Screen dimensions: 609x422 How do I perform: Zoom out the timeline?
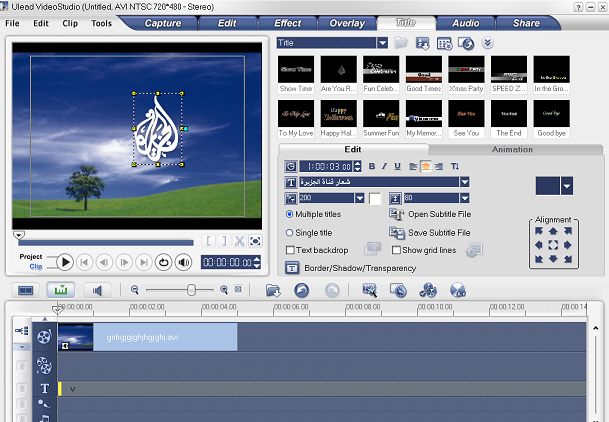click(x=135, y=290)
